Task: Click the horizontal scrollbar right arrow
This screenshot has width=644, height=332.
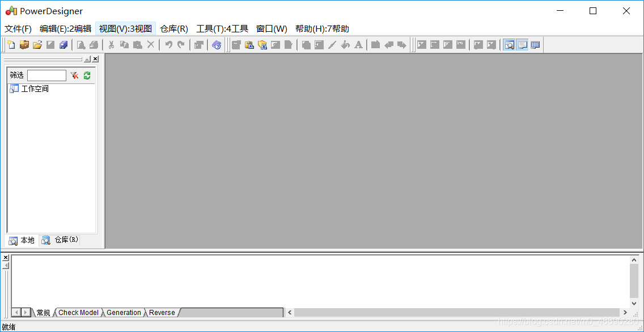Action: [x=625, y=313]
